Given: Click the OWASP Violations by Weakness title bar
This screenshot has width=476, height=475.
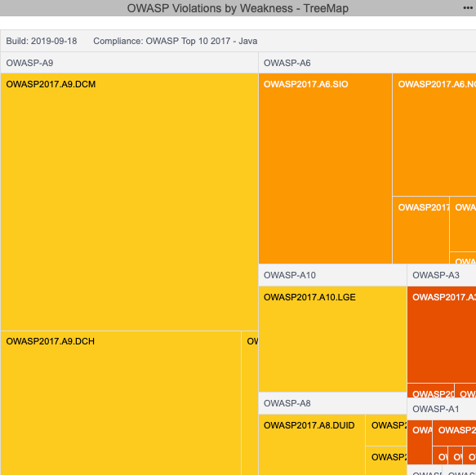Looking at the screenshot, I should tap(238, 8).
